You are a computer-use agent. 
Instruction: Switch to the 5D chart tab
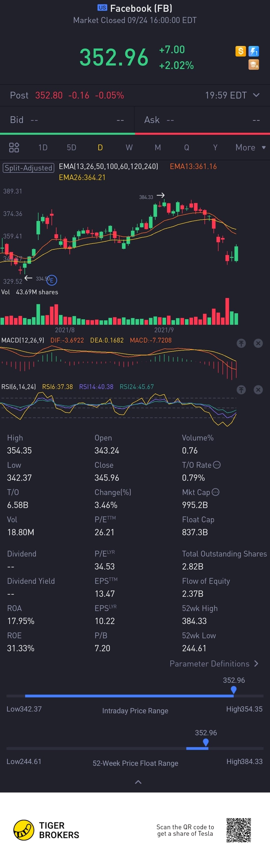pyautogui.click(x=71, y=147)
